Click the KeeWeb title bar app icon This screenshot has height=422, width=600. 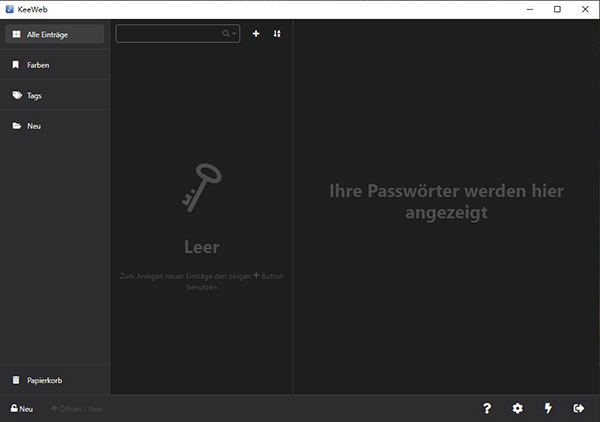click(x=10, y=9)
